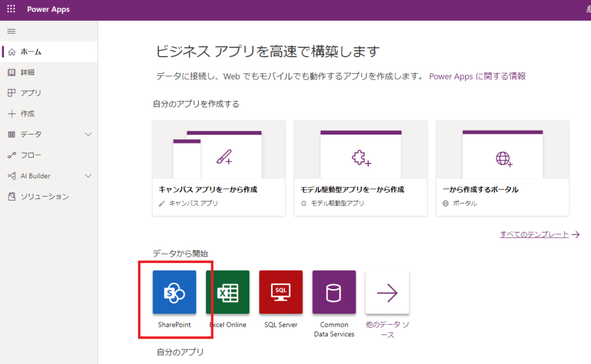The width and height of the screenshot is (591, 364).
Task: Start キャンバス アプリを一から作成 card
Action: tap(218, 168)
